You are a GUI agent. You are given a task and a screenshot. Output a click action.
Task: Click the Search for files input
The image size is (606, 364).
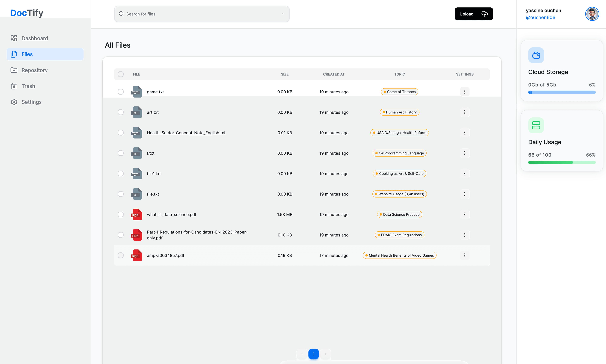pos(202,14)
